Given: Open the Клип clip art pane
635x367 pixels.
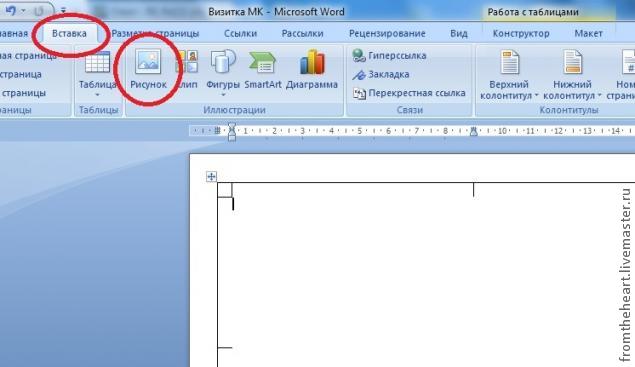Looking at the screenshot, I should tap(188, 69).
